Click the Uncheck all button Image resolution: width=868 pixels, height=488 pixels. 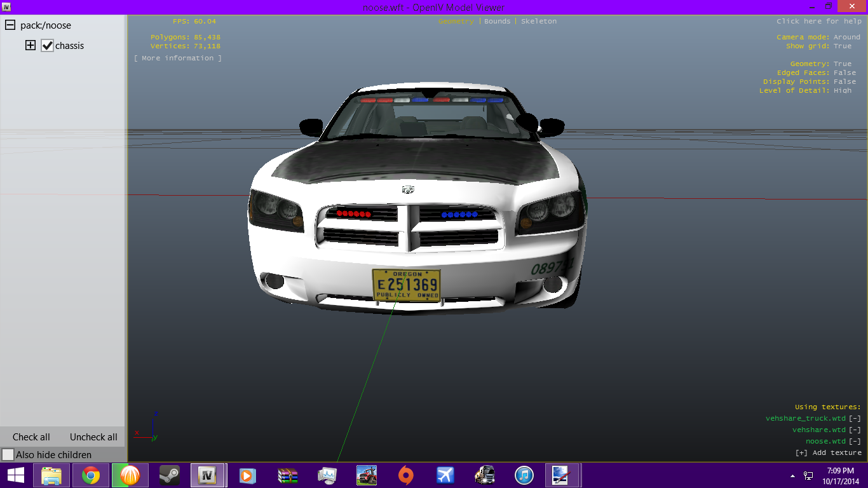point(93,437)
